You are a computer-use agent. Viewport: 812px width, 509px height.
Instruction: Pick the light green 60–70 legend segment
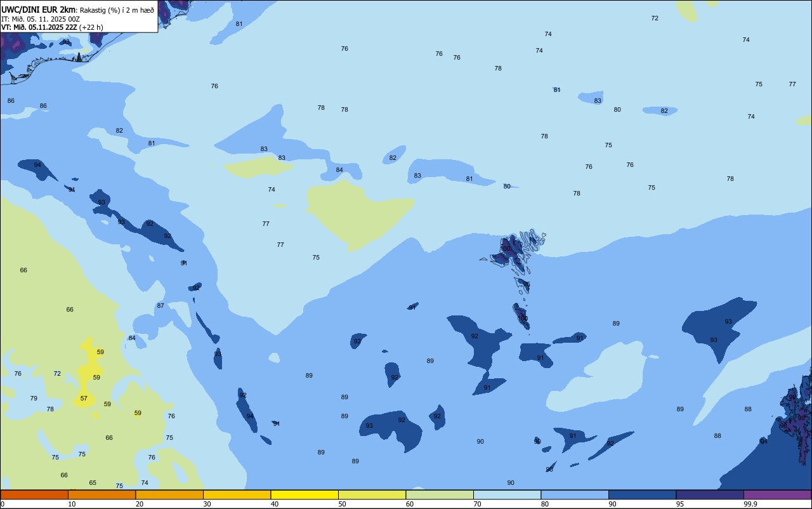[440, 494]
